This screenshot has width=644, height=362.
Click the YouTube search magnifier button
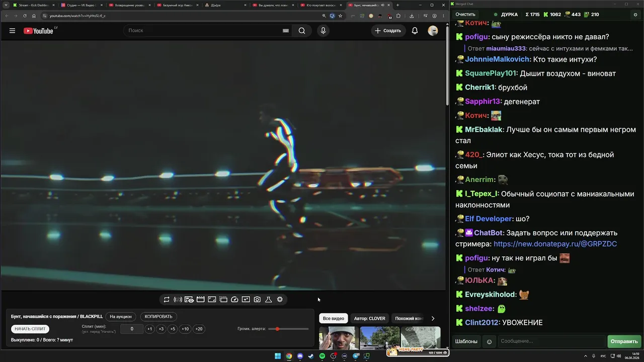(302, 31)
